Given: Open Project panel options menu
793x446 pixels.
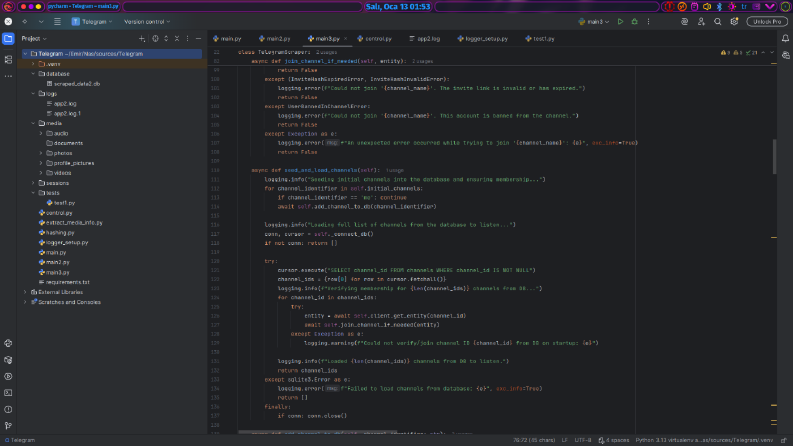Looking at the screenshot, I should tap(188, 39).
